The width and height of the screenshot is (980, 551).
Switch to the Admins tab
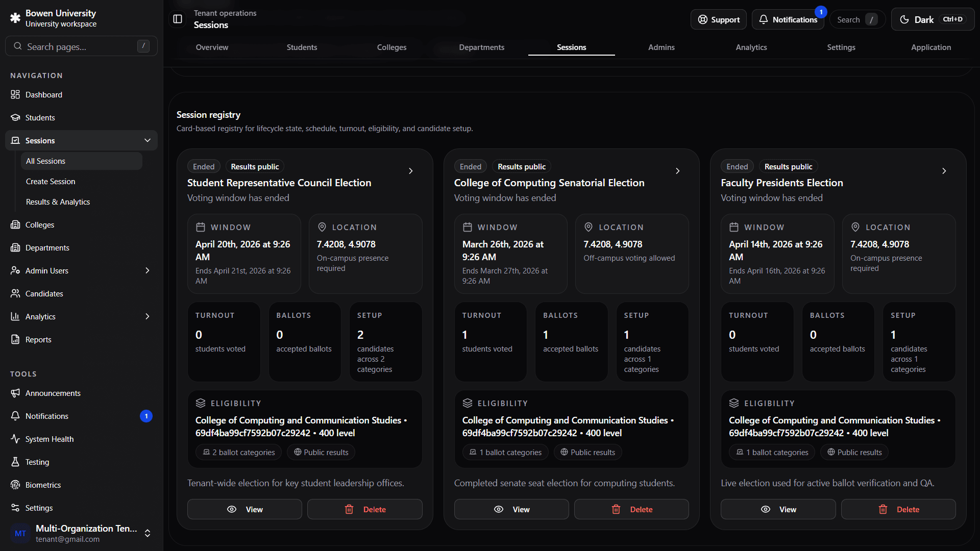[661, 47]
